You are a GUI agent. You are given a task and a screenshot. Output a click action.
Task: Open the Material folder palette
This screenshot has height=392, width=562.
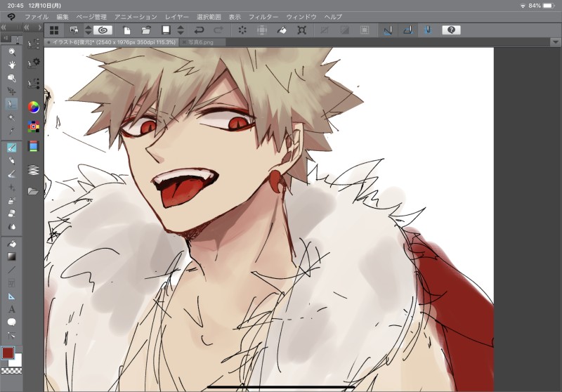pos(33,191)
